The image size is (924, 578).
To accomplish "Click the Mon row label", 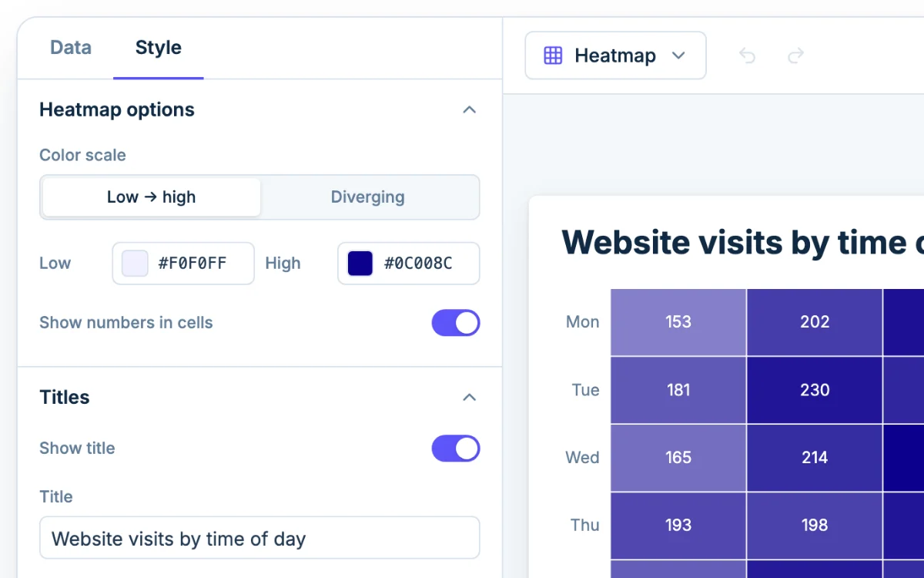I will coord(582,322).
